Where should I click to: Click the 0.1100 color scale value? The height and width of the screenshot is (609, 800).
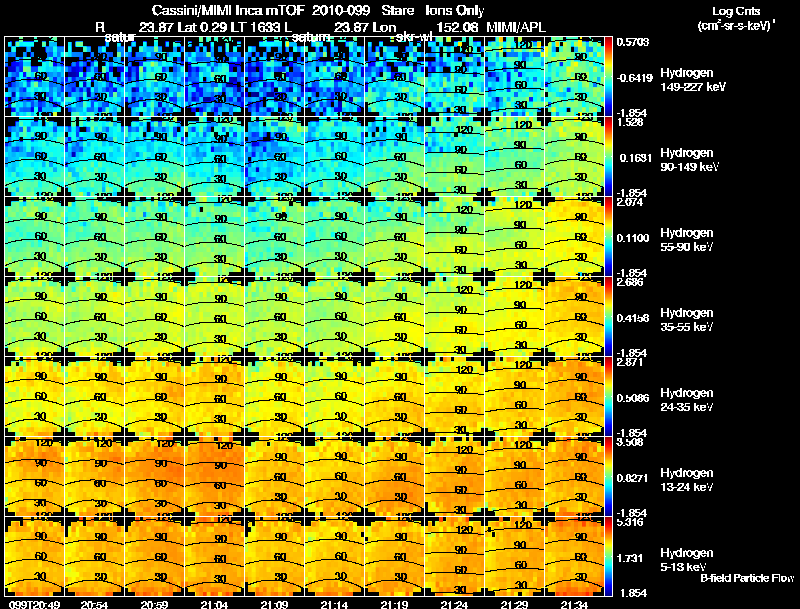pyautogui.click(x=633, y=238)
